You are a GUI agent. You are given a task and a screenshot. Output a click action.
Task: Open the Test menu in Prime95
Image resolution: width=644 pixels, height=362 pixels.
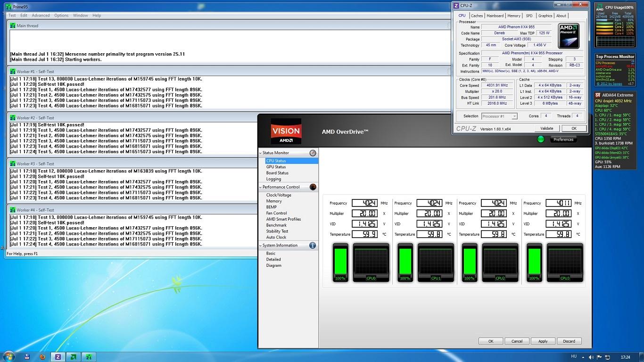point(12,16)
